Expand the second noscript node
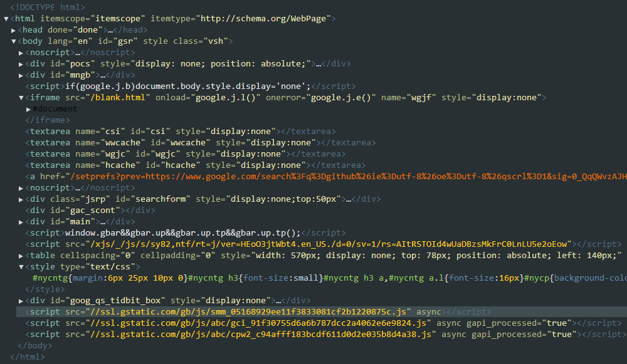 click(x=21, y=187)
